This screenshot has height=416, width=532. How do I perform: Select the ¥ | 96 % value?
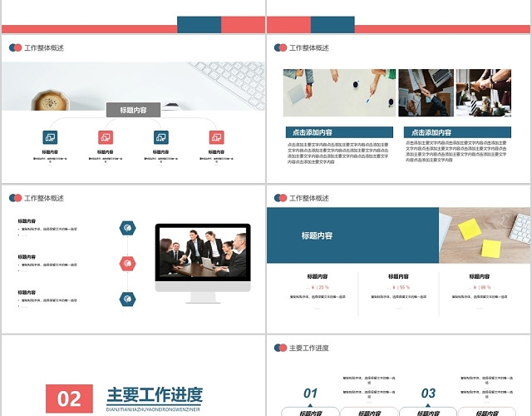(482, 287)
